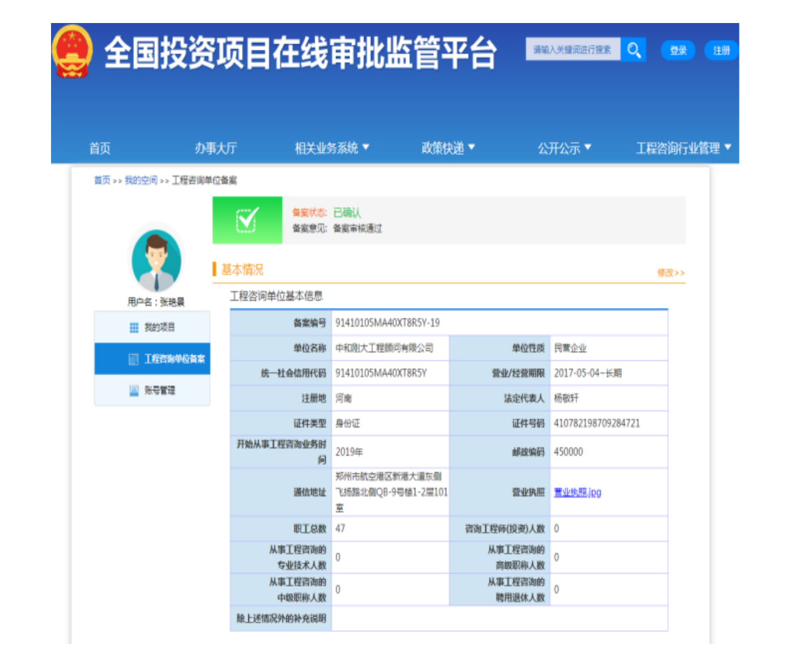Image resolution: width=790 pixels, height=672 pixels.
Task: Click the 修改>> edit link
Action: [x=670, y=273]
